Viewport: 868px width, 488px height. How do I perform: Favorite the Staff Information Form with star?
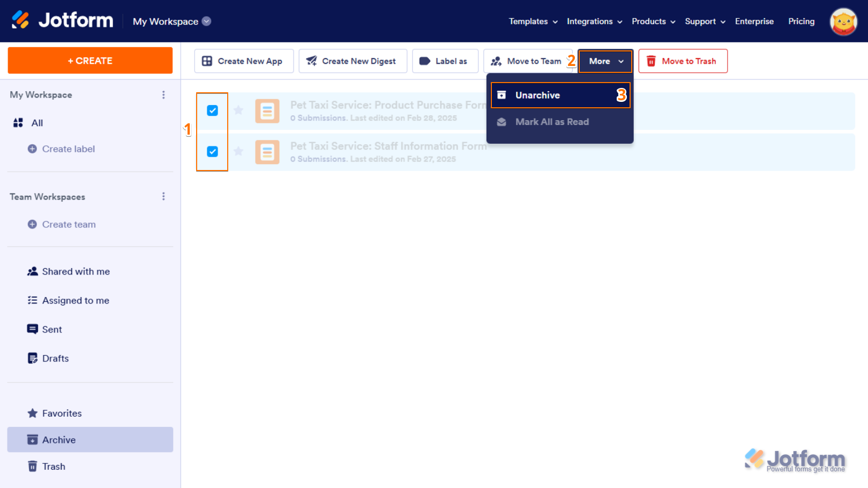click(238, 152)
